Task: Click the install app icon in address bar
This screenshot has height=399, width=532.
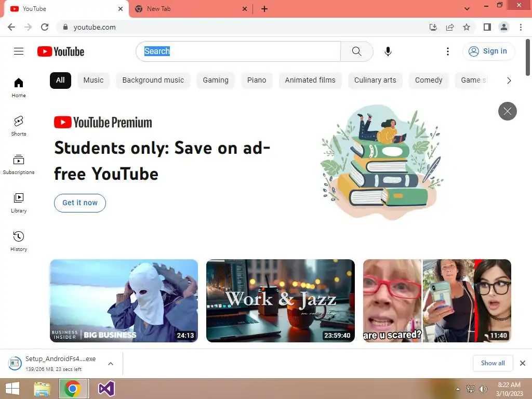Action: click(x=433, y=27)
